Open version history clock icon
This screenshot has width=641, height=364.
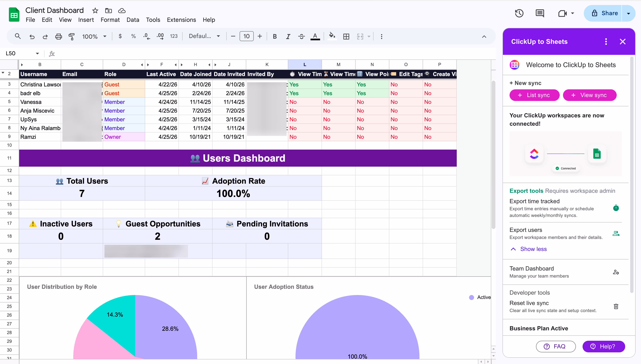coord(519,13)
